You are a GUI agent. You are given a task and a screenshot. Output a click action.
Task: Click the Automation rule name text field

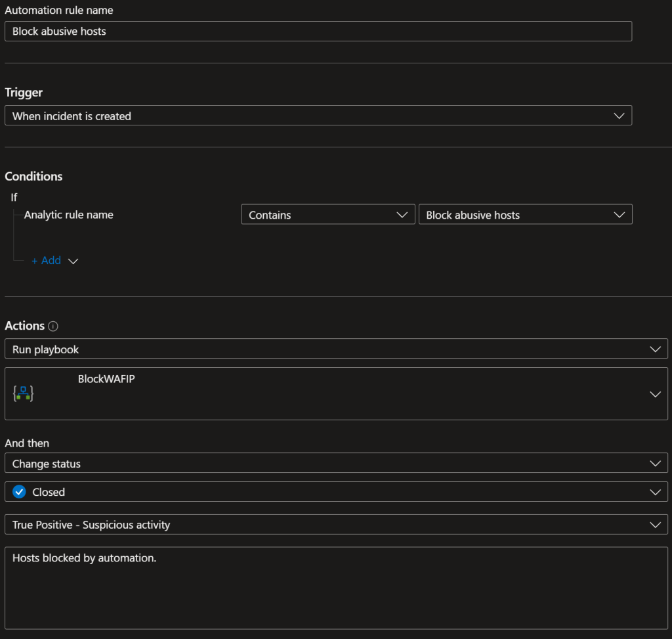click(x=318, y=32)
